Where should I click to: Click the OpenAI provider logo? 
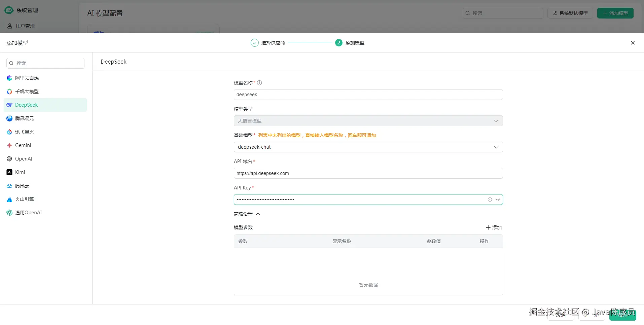click(9, 159)
